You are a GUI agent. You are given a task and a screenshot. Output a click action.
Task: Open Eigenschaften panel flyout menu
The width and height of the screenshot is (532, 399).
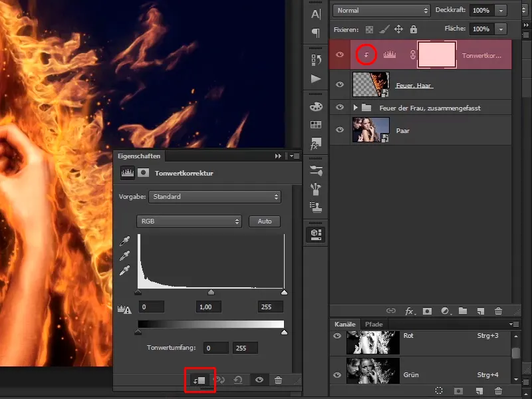pos(295,156)
